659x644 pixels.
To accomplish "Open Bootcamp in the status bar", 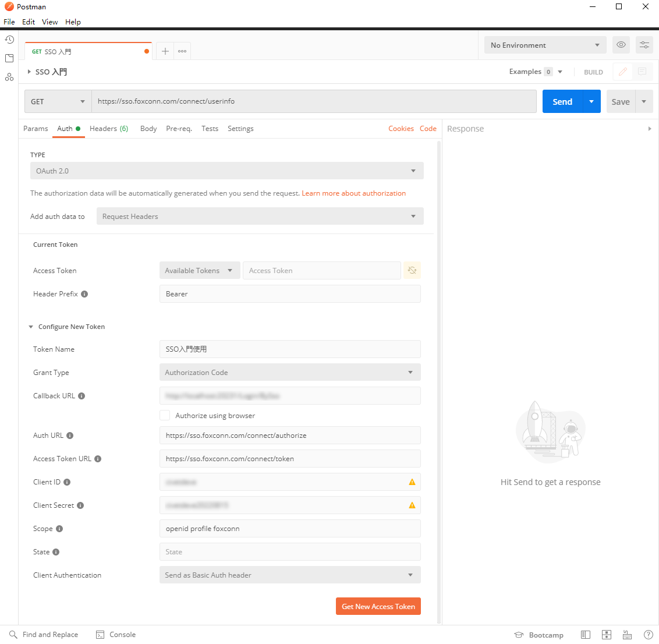I will point(539,635).
